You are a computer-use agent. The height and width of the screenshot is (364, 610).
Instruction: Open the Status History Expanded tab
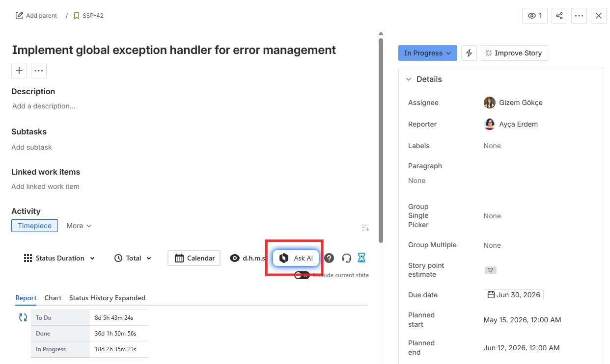click(107, 298)
